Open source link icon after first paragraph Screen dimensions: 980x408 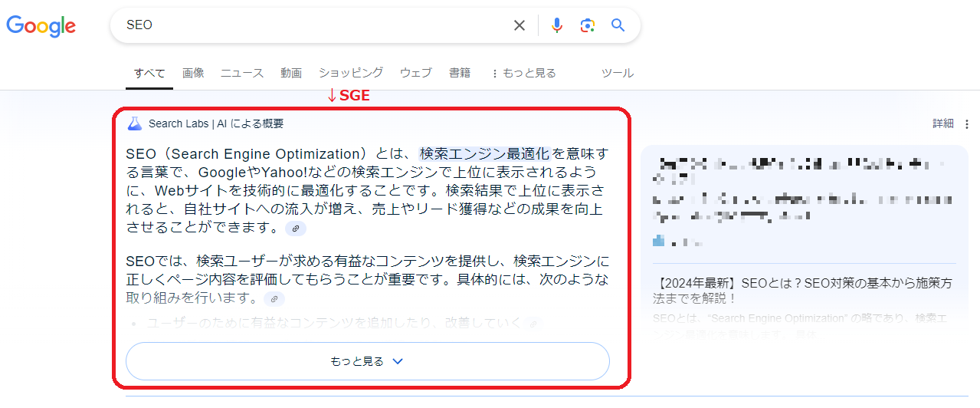(296, 229)
